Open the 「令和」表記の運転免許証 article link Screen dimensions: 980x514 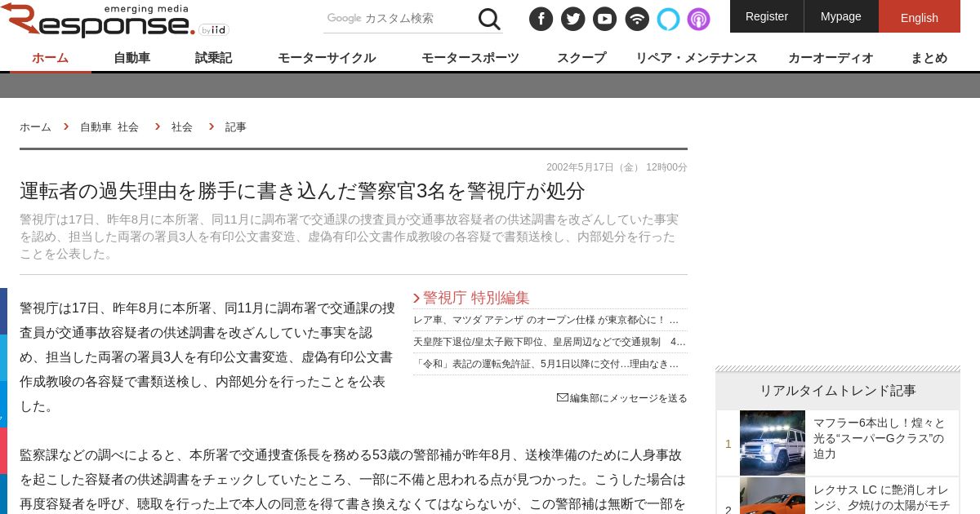tap(546, 364)
